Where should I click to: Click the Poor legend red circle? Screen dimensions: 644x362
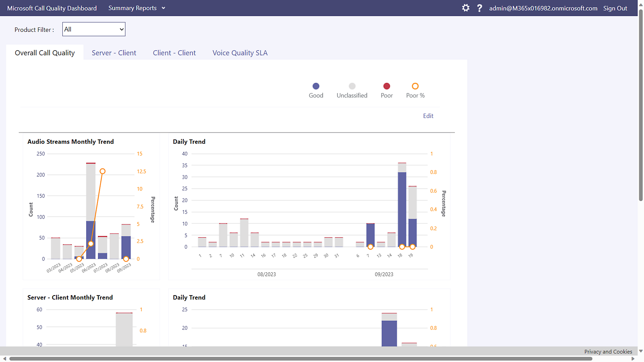point(387,86)
